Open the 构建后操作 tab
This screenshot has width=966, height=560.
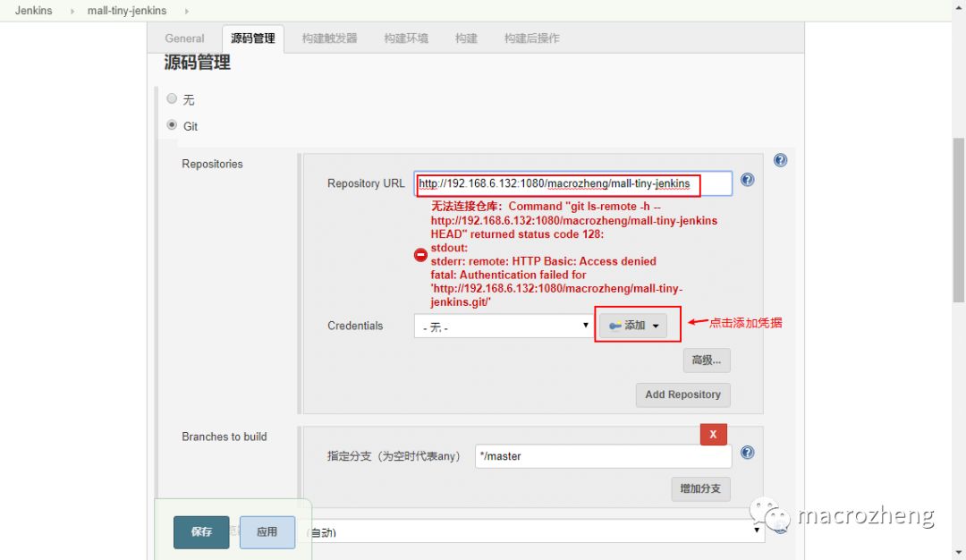[x=531, y=38]
